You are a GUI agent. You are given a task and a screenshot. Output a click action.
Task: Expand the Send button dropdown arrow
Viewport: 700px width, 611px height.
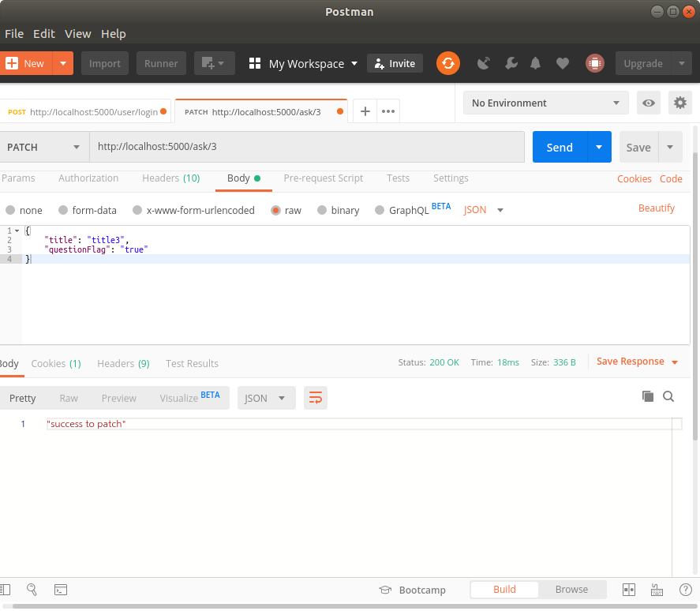click(x=599, y=147)
